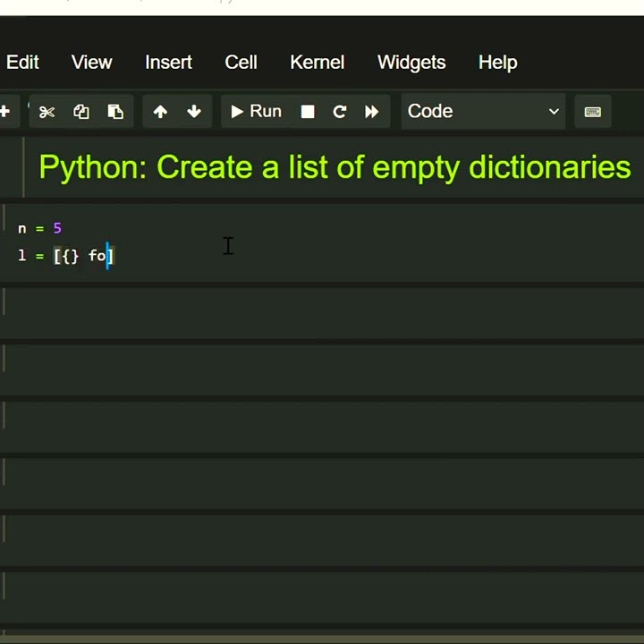Interrupt the kernel with the stop icon

pyautogui.click(x=308, y=112)
